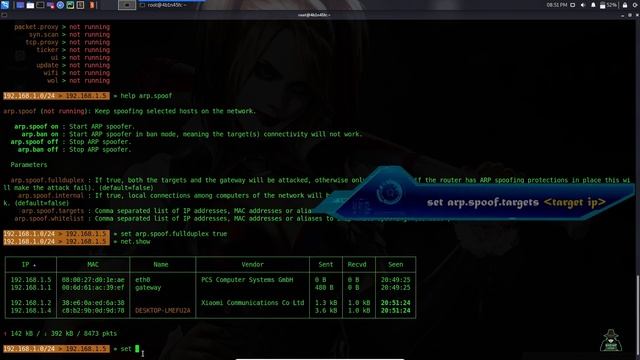Click 'set arp.spoof.fullduplex true' command line
The image size is (640, 360).
[x=174, y=234]
